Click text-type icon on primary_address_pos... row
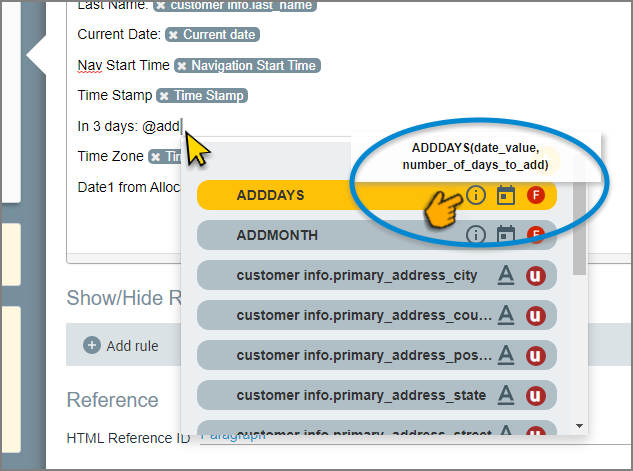The width and height of the screenshot is (633, 471). click(x=506, y=355)
